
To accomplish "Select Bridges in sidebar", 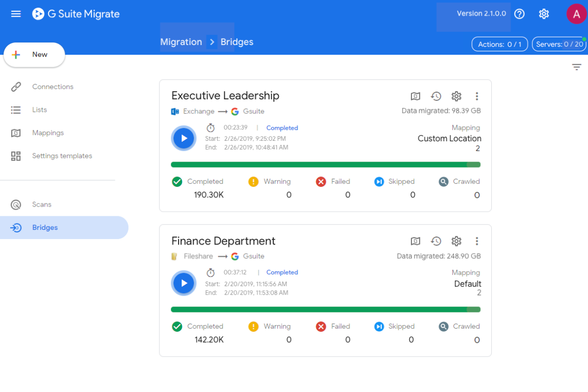I will point(64,227).
